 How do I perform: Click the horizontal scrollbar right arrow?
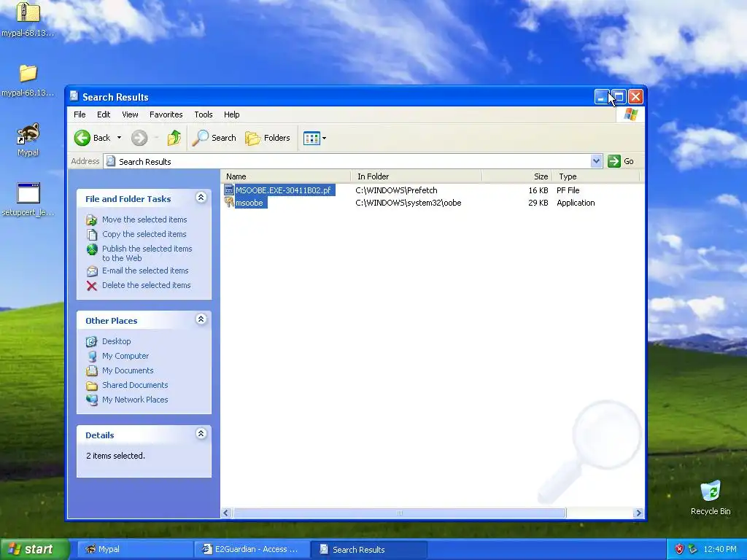(638, 513)
